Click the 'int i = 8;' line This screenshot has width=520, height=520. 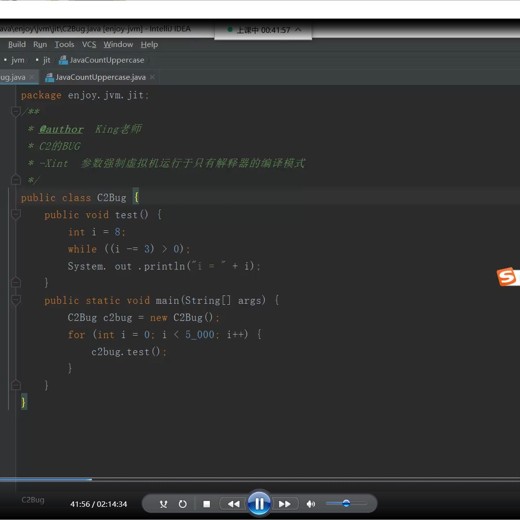pos(97,232)
